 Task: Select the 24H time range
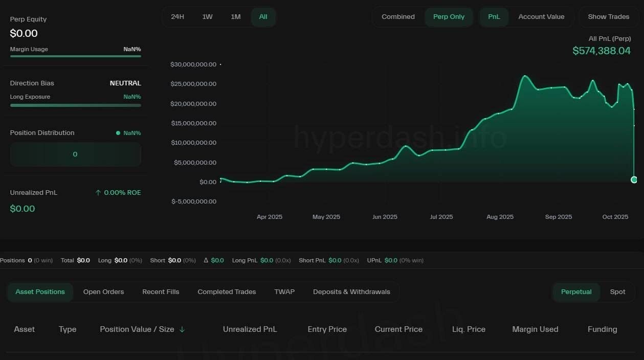point(177,17)
